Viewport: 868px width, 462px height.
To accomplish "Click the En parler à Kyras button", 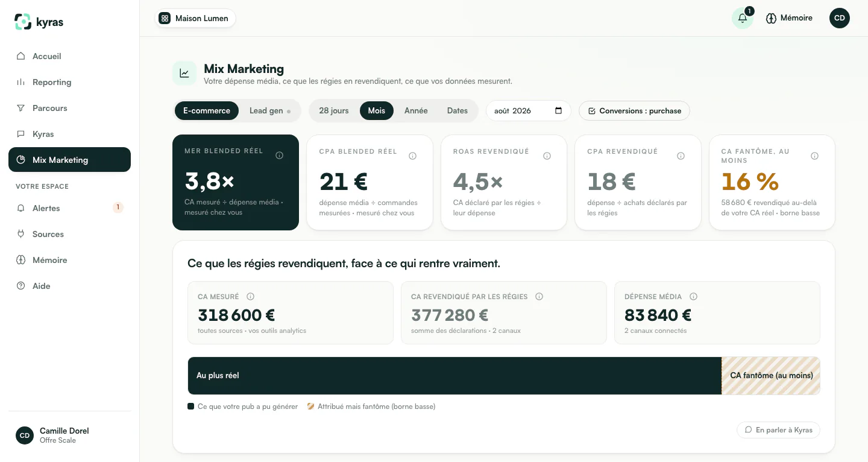I will point(778,430).
